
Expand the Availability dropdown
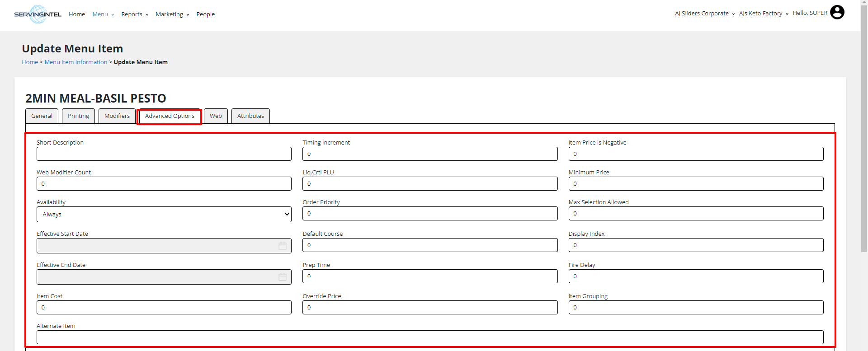[x=164, y=215]
